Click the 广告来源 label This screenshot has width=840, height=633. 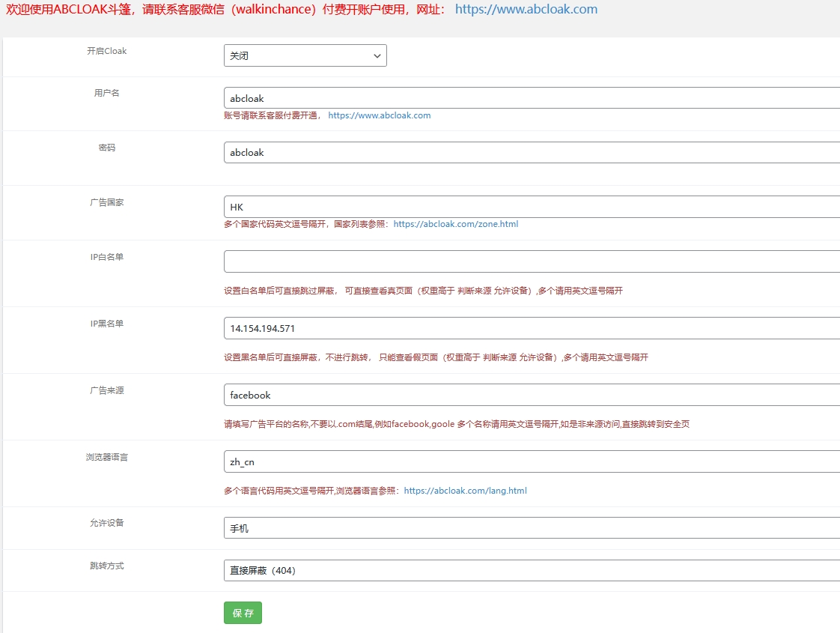click(106, 390)
